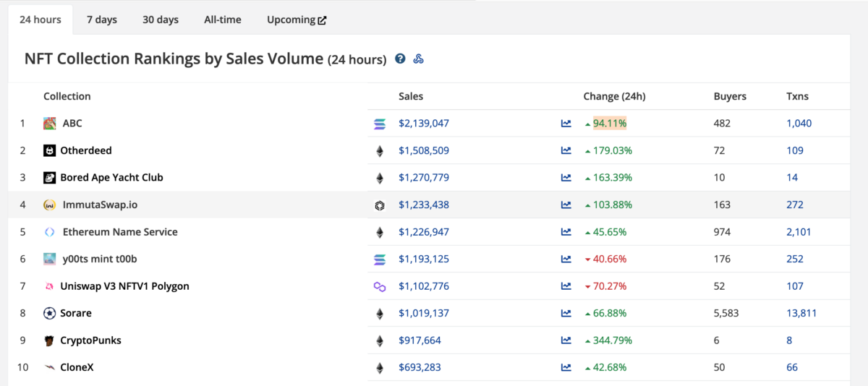Image resolution: width=868 pixels, height=386 pixels.
Task: Select the All-time tab
Action: pos(223,20)
